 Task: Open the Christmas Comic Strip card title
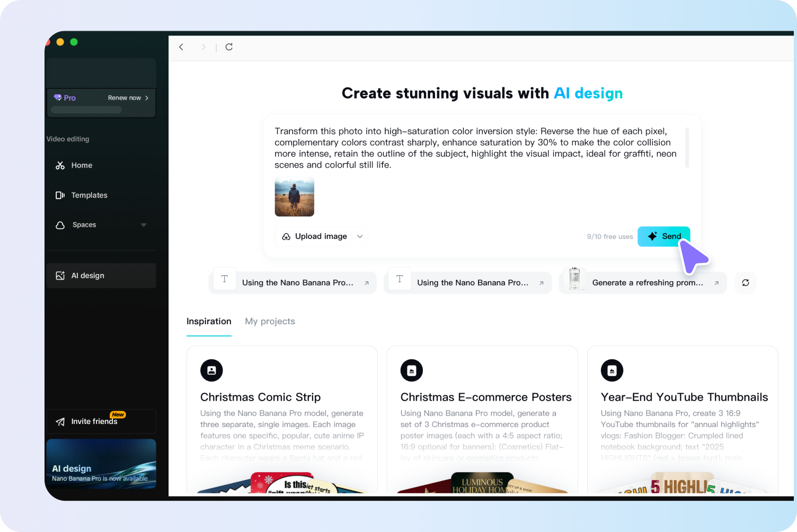[x=260, y=397]
